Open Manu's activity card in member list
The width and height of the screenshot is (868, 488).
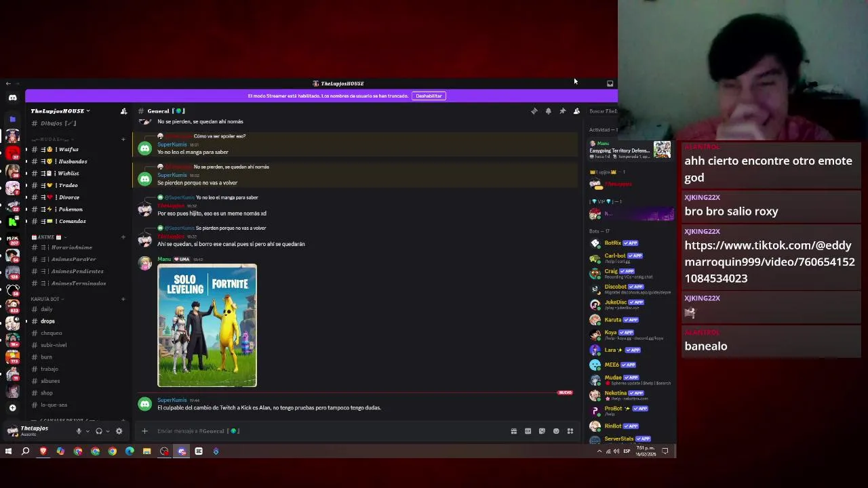(631, 150)
